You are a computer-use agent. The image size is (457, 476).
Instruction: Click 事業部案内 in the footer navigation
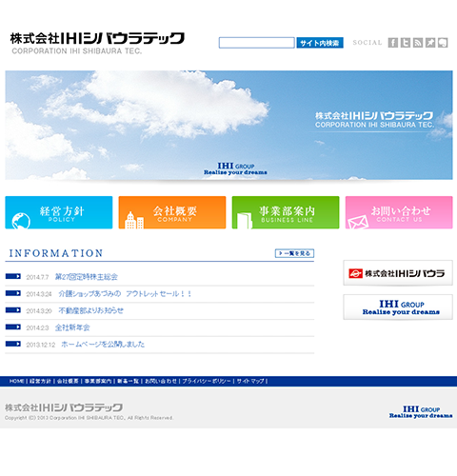pyautogui.click(x=98, y=381)
